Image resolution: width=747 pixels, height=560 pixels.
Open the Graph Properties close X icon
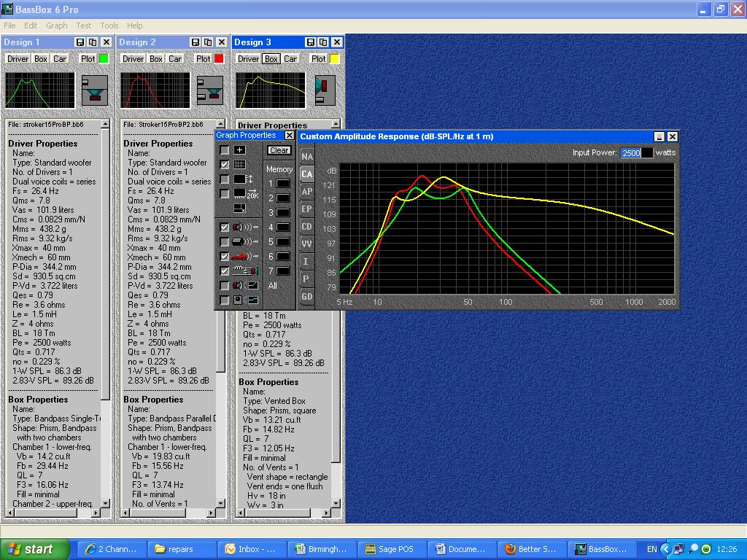pyautogui.click(x=289, y=135)
